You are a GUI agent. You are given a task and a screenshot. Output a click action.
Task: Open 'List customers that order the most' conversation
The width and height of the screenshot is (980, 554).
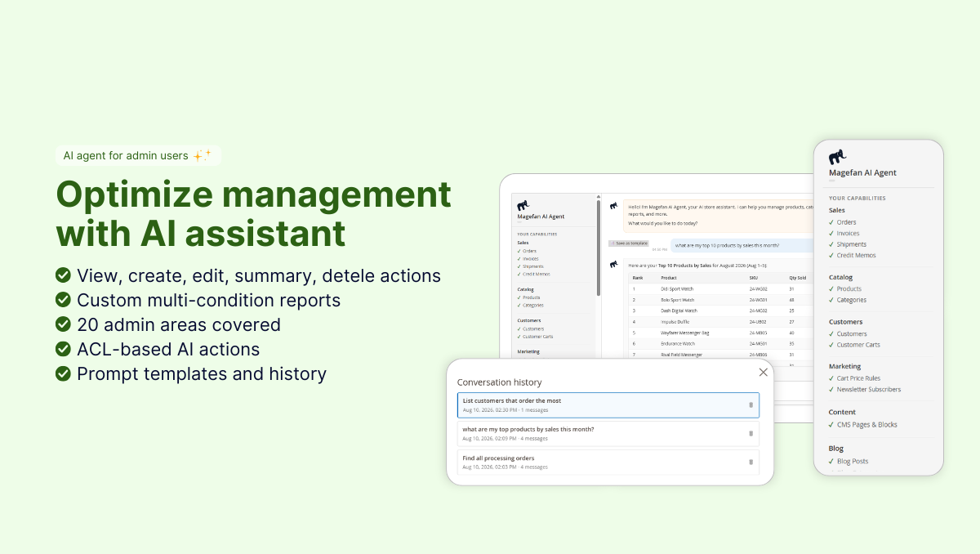pos(608,404)
